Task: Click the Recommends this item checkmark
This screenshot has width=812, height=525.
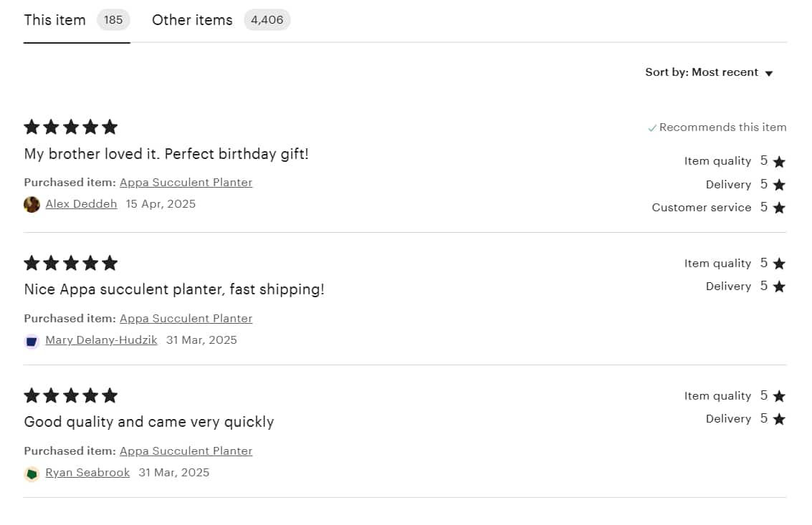Action: (652, 128)
